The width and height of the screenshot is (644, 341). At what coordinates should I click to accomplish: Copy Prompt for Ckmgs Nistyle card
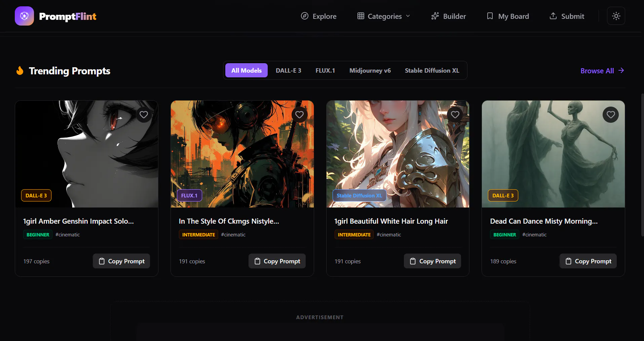(x=277, y=261)
